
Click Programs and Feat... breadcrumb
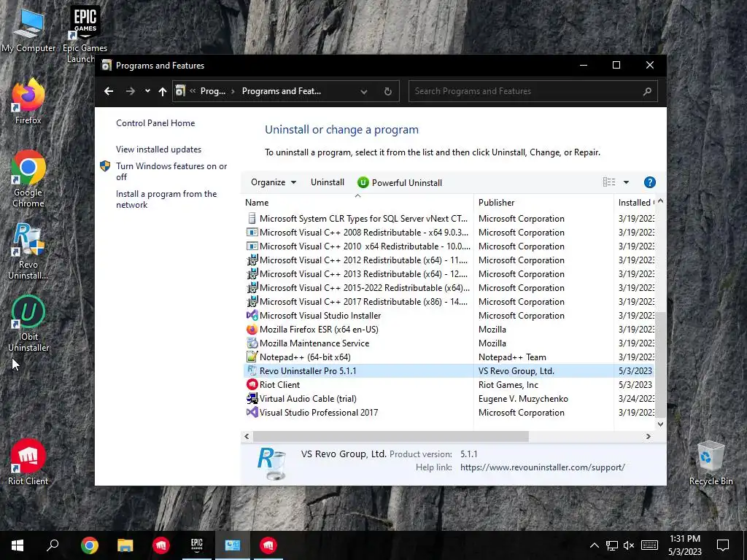coord(281,91)
